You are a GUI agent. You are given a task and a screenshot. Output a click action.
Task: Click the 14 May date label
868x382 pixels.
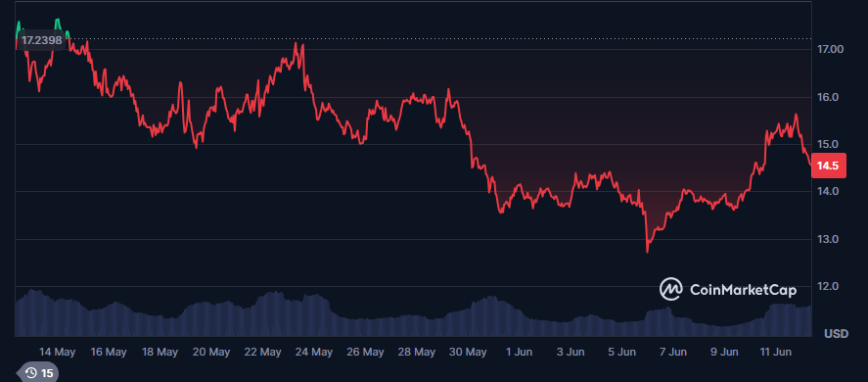click(x=57, y=352)
